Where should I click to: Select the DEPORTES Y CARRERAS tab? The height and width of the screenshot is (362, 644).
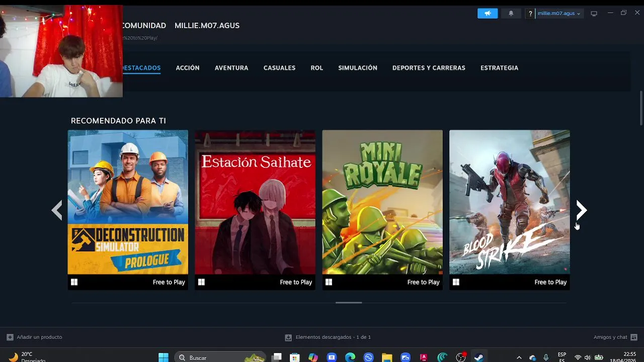(429, 68)
